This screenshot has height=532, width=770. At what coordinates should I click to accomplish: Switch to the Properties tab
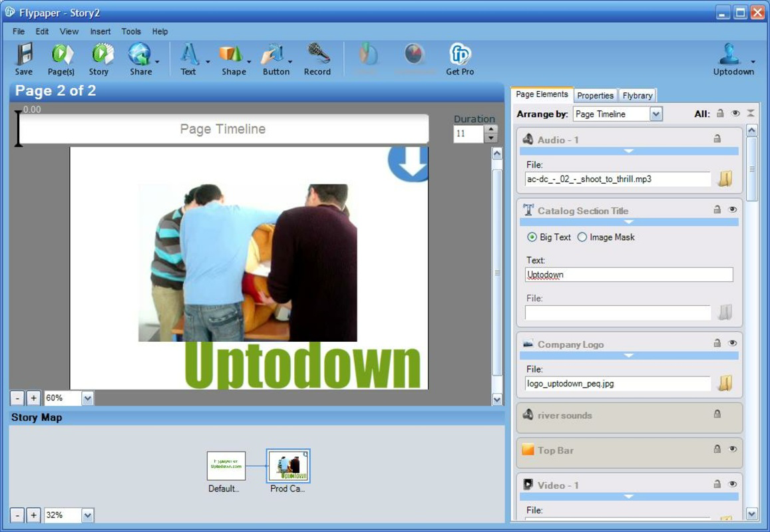click(x=595, y=96)
